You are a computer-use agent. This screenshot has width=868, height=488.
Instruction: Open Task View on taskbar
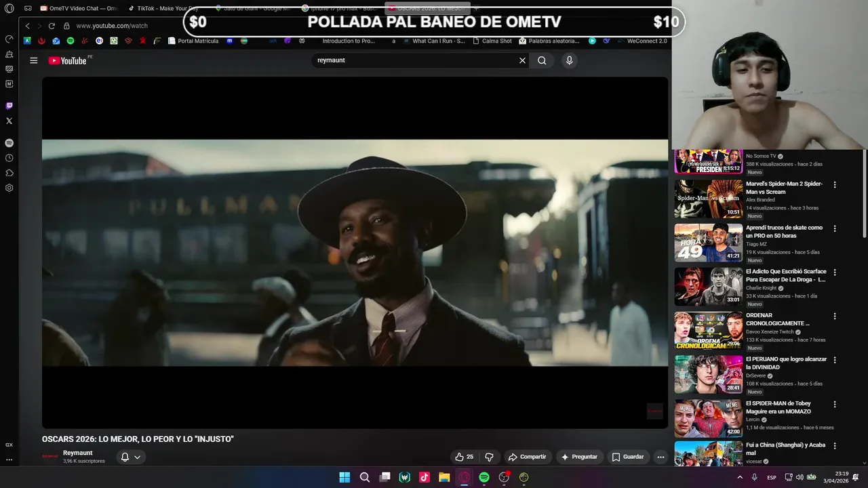pos(384,477)
